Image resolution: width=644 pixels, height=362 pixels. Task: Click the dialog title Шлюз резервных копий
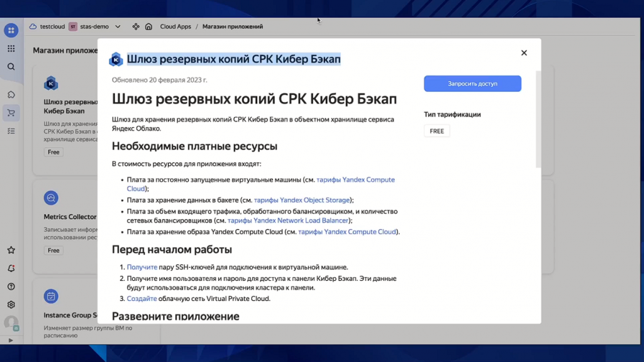pyautogui.click(x=233, y=59)
